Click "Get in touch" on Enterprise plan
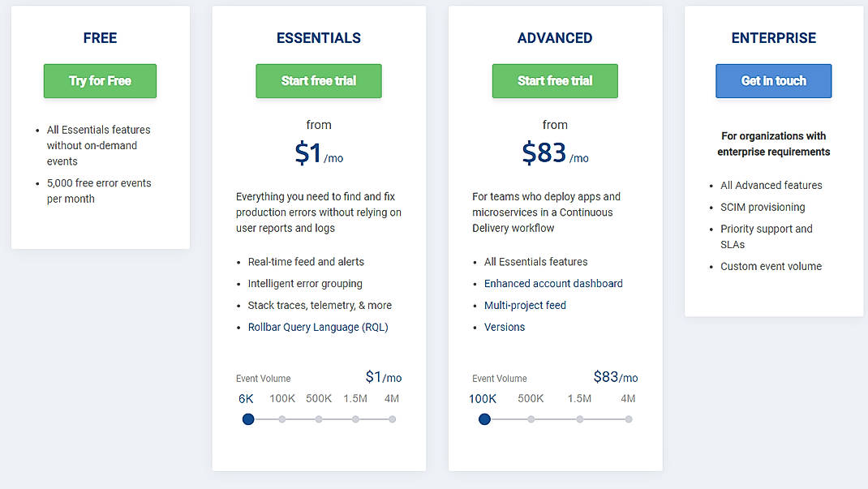This screenshot has height=489, width=868. (773, 81)
